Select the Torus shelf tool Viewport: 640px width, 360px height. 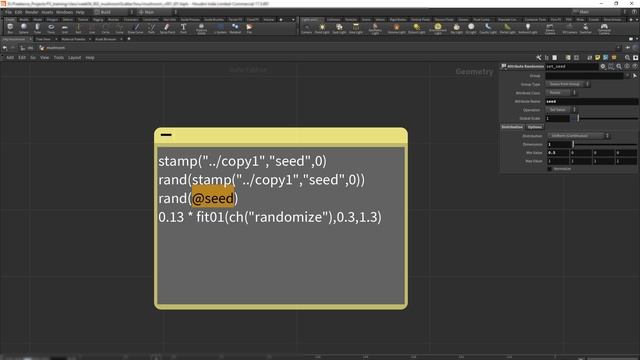(x=51, y=28)
